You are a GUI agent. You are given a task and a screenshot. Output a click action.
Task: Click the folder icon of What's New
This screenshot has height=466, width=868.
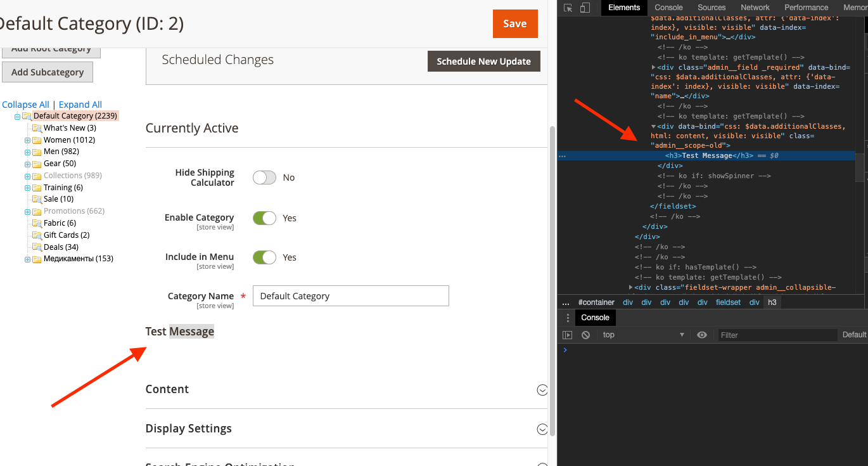pyautogui.click(x=37, y=128)
